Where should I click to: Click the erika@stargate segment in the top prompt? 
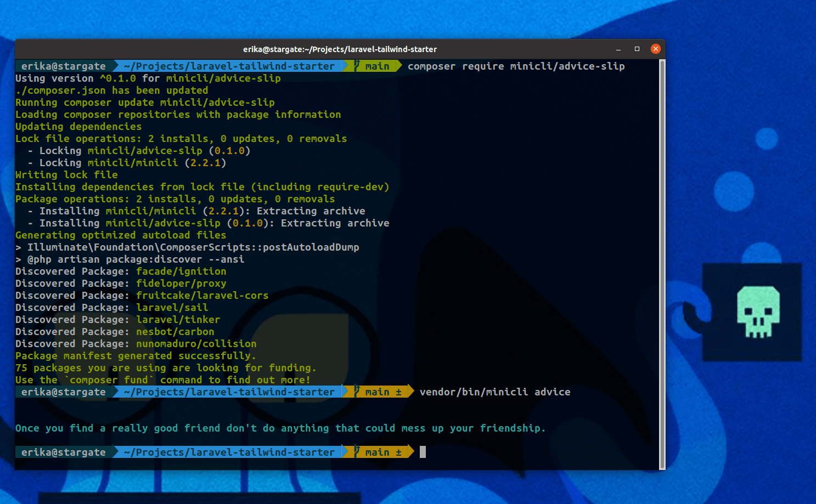[x=63, y=66]
